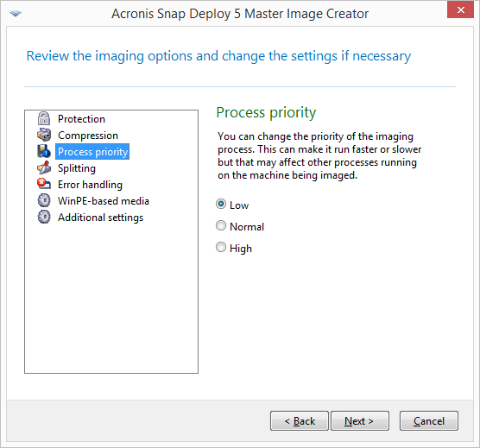Close the Master Image Creator window

460,9
